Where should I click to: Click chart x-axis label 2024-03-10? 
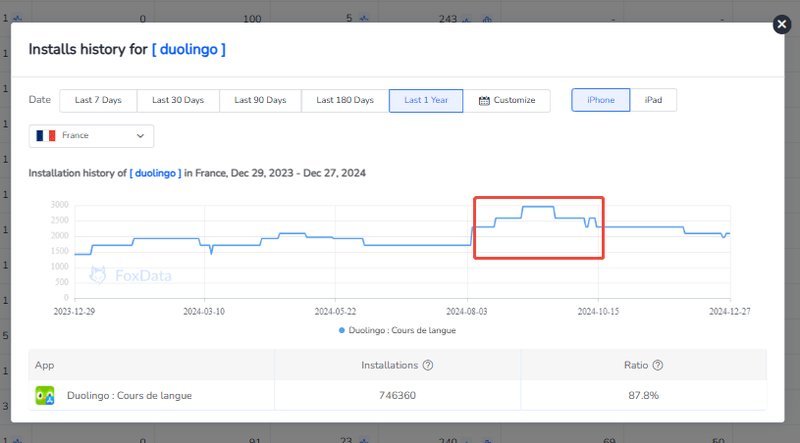point(204,311)
